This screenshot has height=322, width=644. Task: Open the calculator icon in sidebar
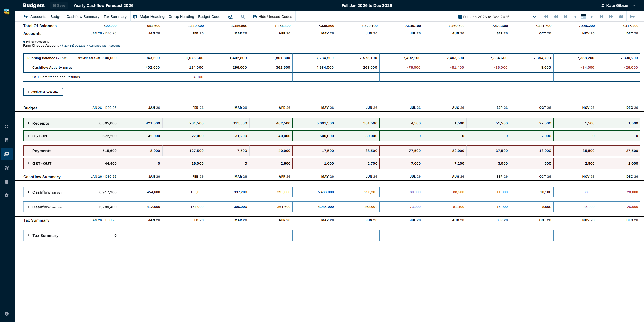[7, 140]
